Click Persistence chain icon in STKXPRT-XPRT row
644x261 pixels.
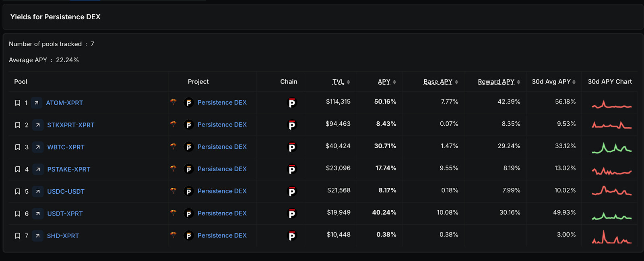click(x=292, y=125)
